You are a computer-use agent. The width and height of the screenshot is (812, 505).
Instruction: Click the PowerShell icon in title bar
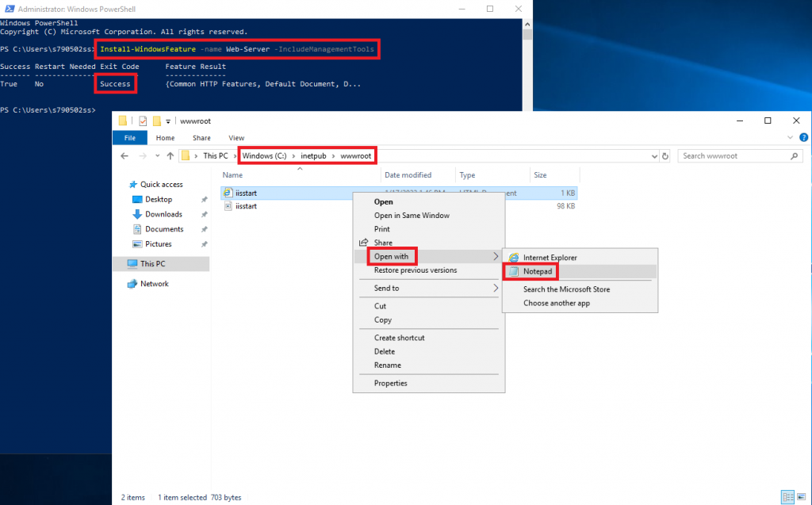(10, 9)
